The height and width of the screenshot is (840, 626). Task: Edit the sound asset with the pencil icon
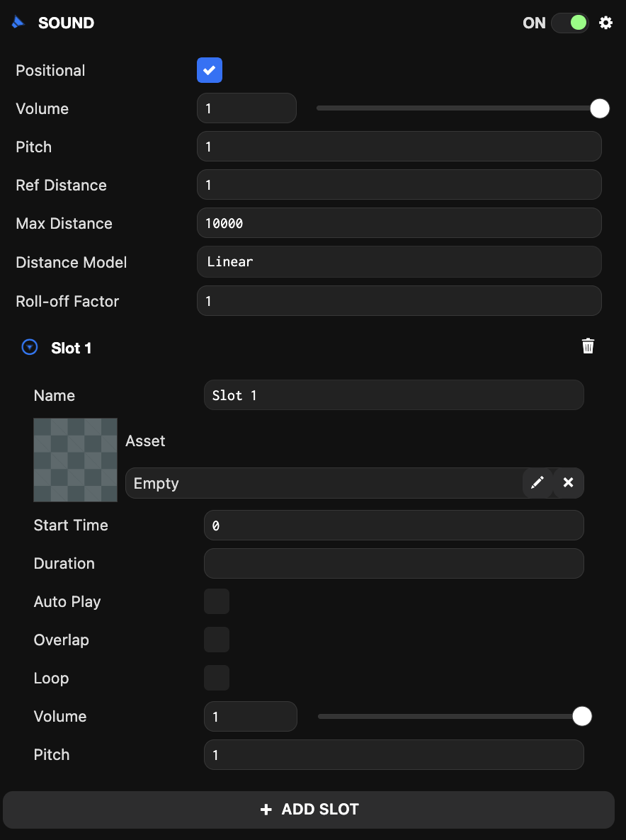click(537, 482)
